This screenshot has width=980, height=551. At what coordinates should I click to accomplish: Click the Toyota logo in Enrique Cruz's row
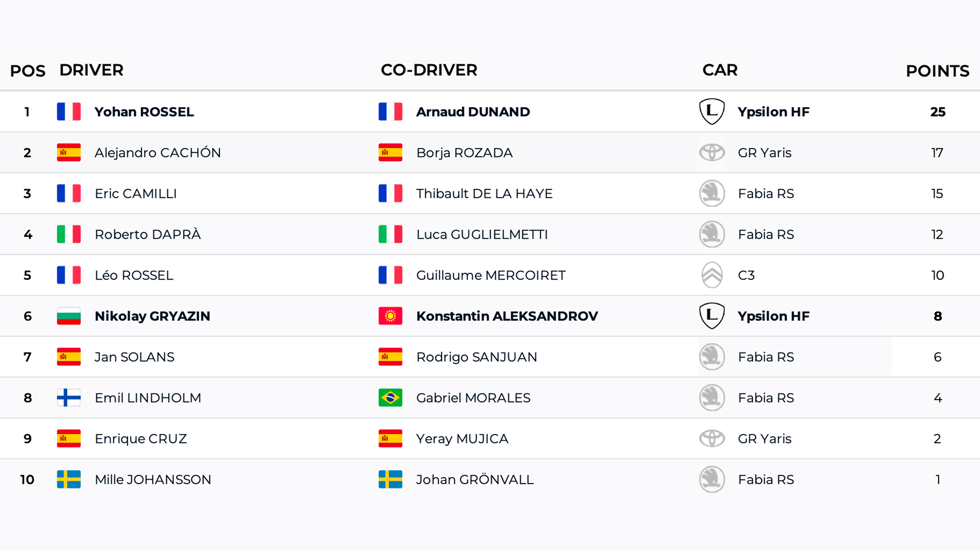(712, 438)
